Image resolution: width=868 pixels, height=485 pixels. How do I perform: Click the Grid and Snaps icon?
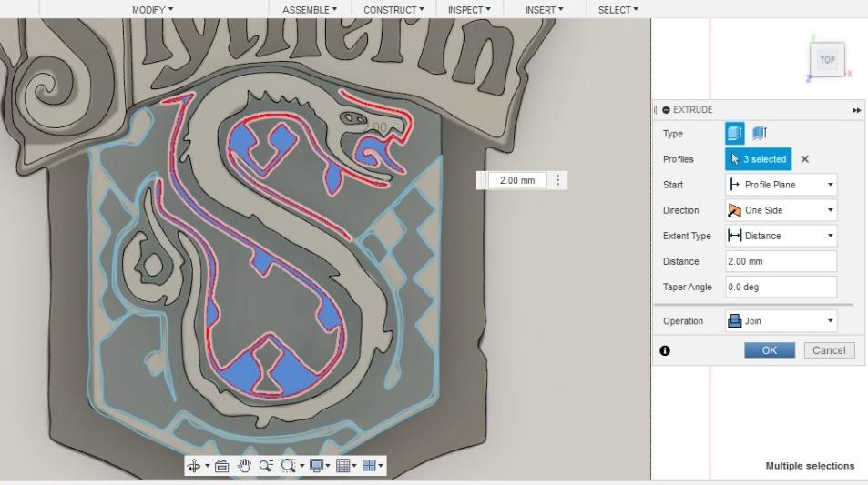click(342, 466)
